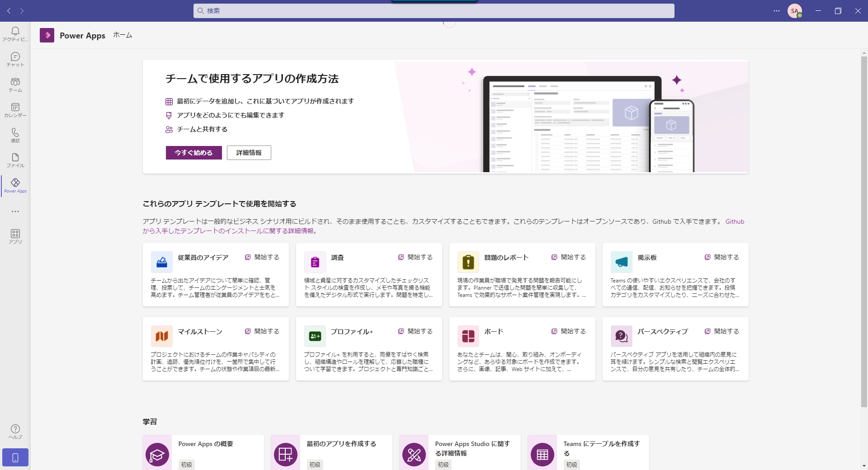Open Calls (通話) in the sidebar
The height and width of the screenshot is (470, 868).
(15, 135)
